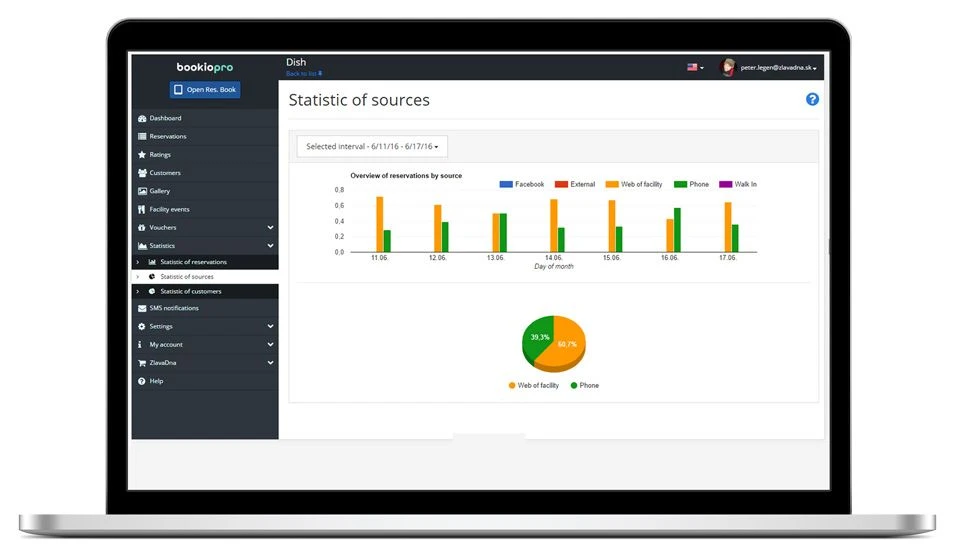Expand the Vouchers menu chevron
Viewport: 955px width, 555px height.
point(270,227)
